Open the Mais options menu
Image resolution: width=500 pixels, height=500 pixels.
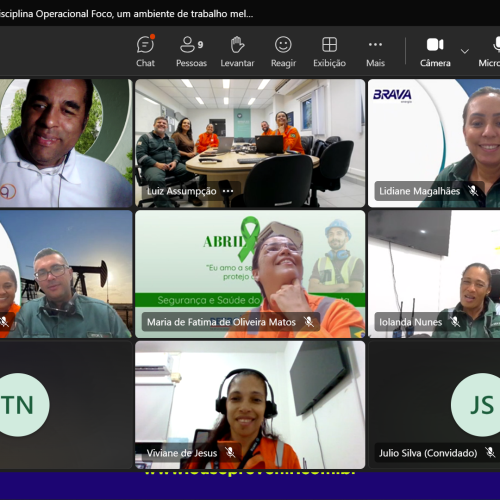pyautogui.click(x=375, y=52)
